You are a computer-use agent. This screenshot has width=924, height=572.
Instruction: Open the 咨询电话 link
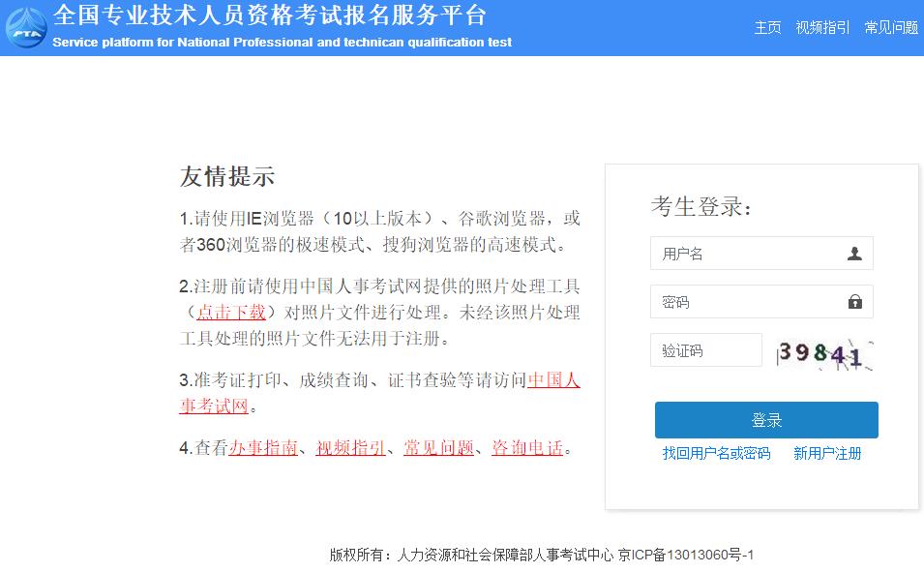coord(527,448)
